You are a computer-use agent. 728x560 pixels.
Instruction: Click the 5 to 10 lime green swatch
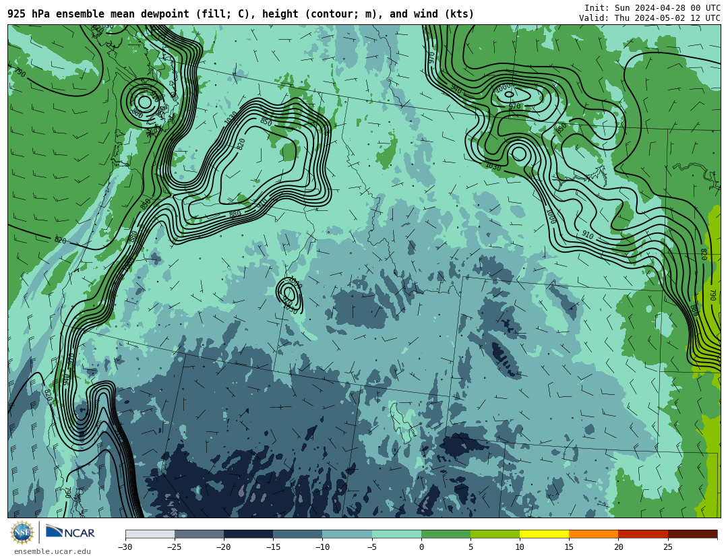point(495,534)
